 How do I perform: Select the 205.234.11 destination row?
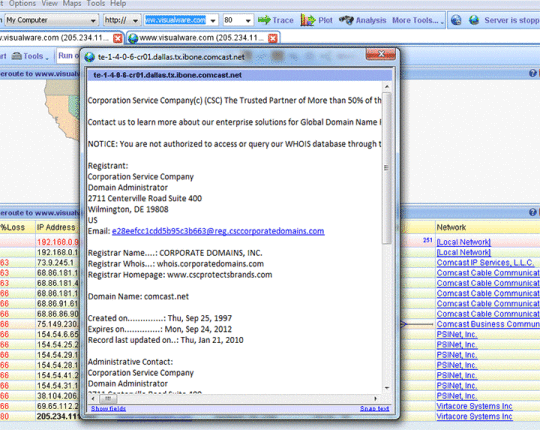click(x=58, y=416)
